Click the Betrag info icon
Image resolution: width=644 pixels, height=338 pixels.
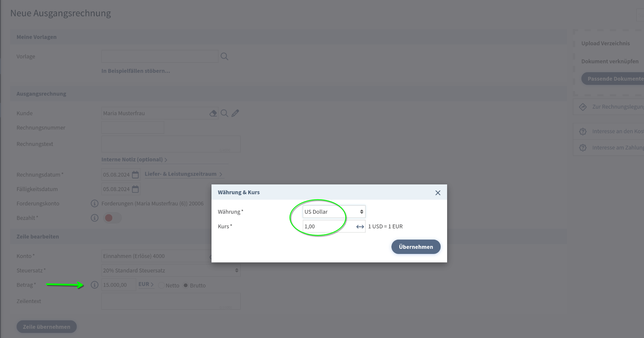[x=94, y=285]
